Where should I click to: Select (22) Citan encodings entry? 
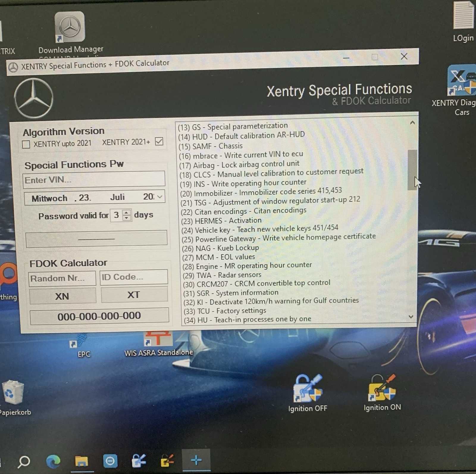point(244,211)
